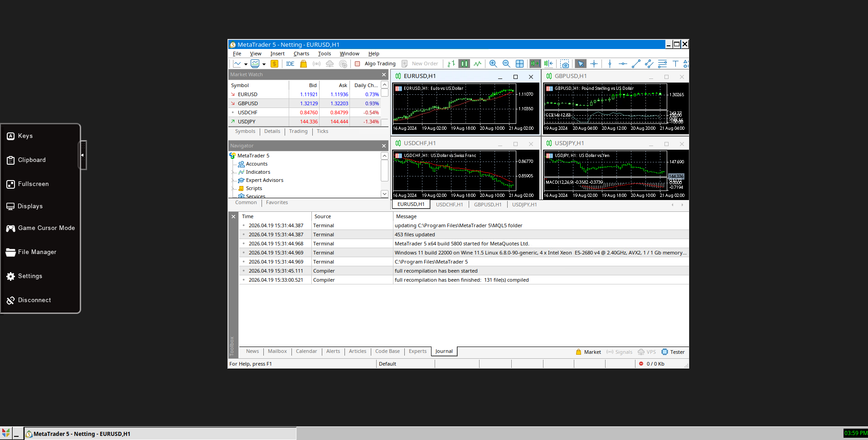Switch chart to candlesticks style

(464, 64)
